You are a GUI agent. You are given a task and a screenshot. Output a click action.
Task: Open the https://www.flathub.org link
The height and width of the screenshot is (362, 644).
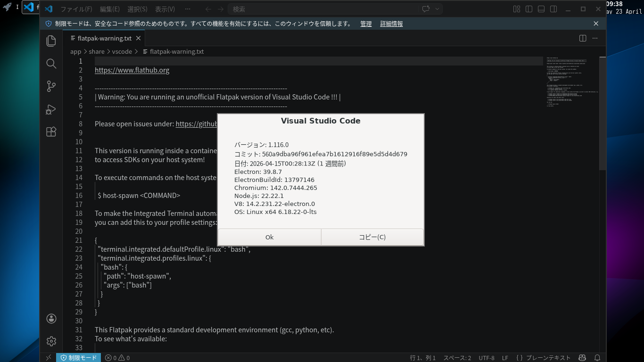click(132, 70)
